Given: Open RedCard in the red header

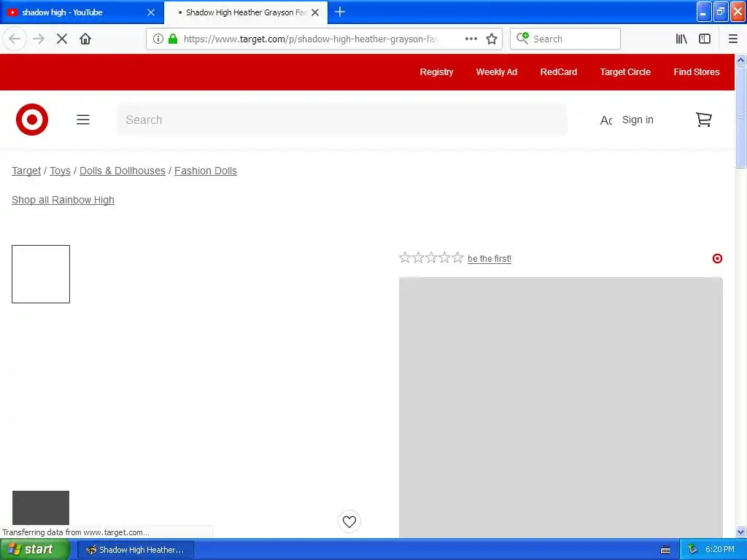Looking at the screenshot, I should pyautogui.click(x=558, y=72).
